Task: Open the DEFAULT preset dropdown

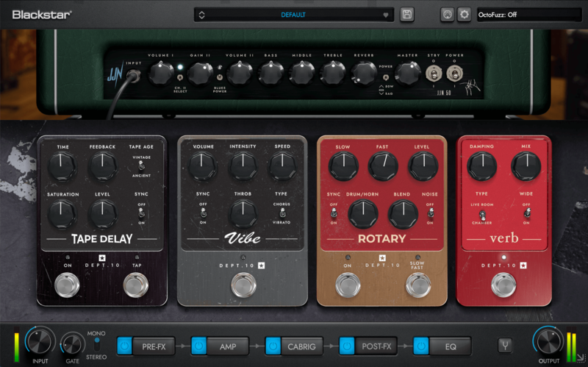Action: 293,15
